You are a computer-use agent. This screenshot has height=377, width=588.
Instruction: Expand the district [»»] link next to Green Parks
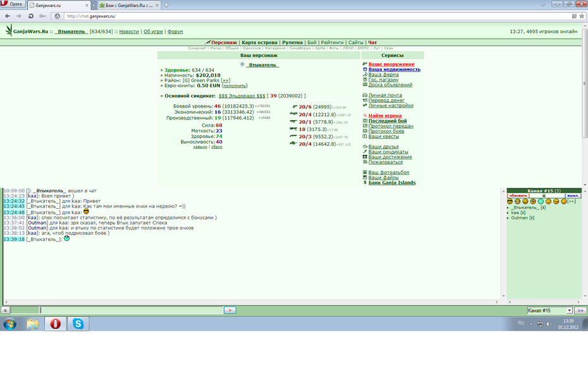pyautogui.click(x=225, y=80)
